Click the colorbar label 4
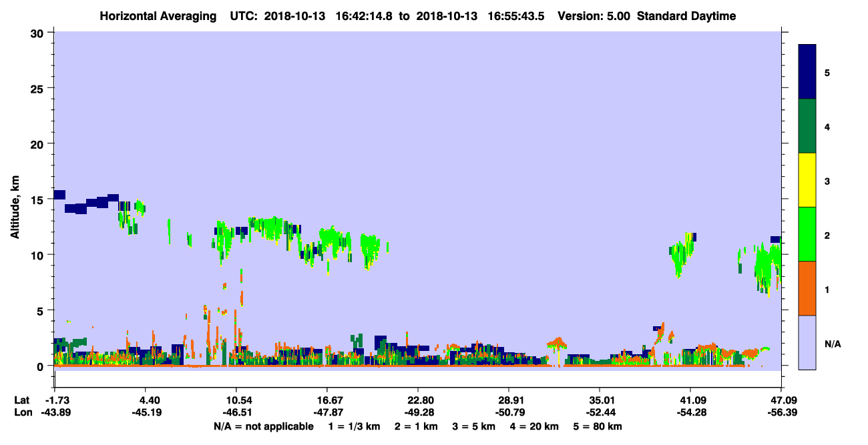Viewport: 868px width, 445px height. [x=827, y=126]
